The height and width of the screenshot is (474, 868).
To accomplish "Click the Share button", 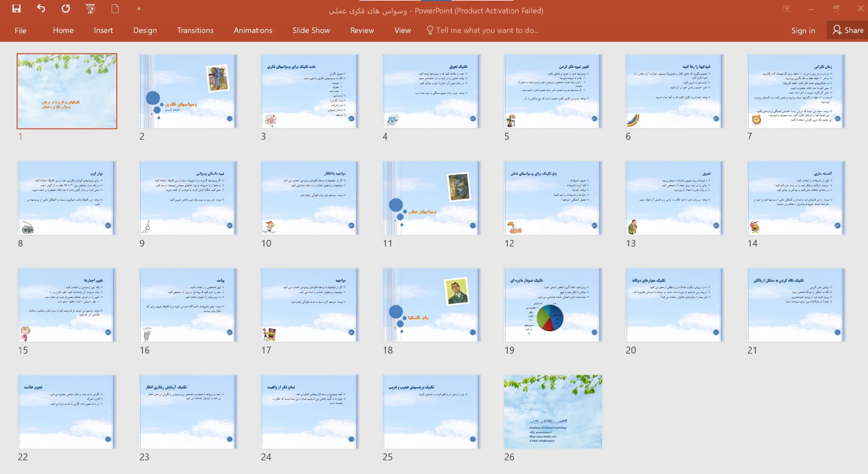I will click(x=848, y=30).
